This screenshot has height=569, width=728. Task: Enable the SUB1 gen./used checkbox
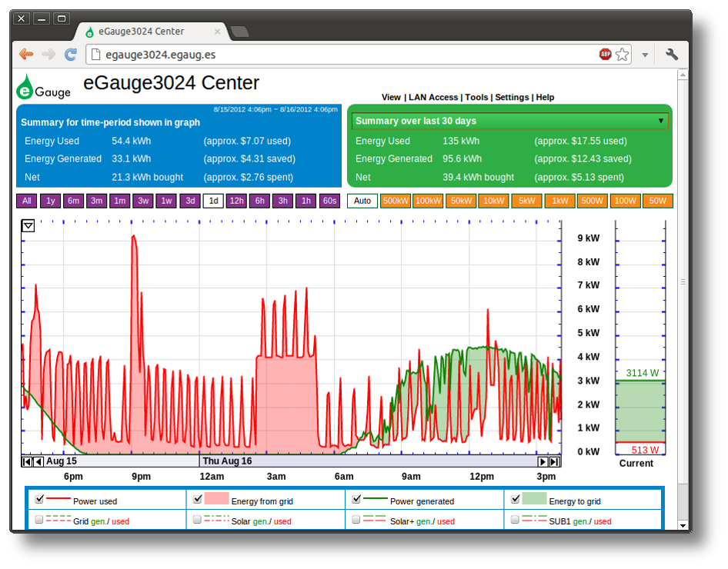(515, 519)
